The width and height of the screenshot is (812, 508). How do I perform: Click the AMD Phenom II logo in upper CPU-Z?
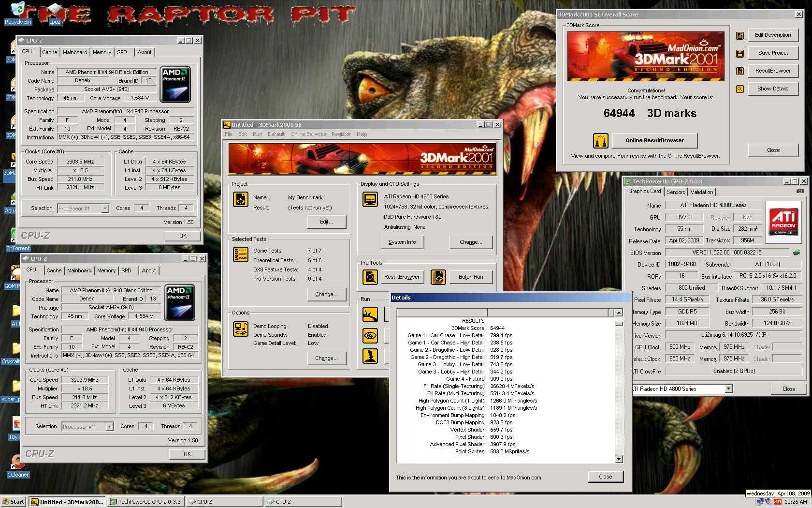click(175, 84)
